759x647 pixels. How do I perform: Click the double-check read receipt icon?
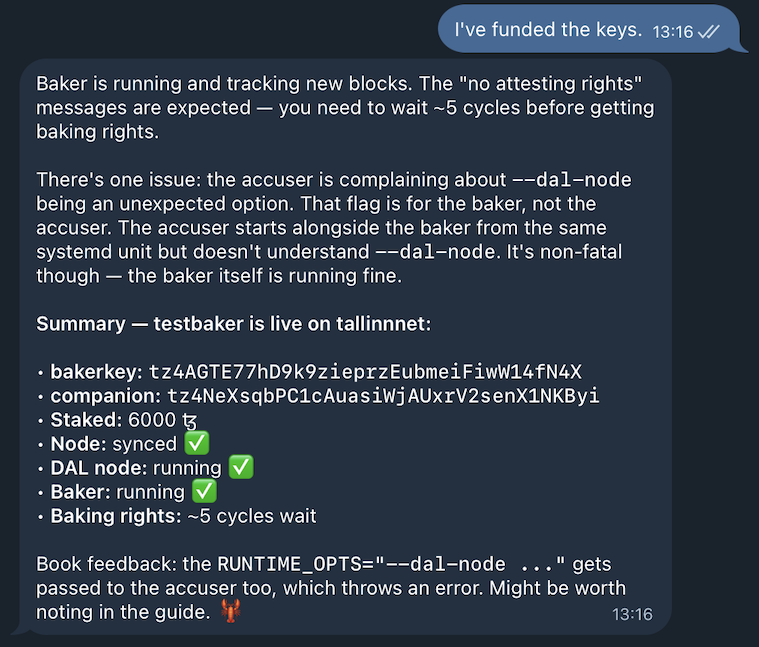(709, 32)
